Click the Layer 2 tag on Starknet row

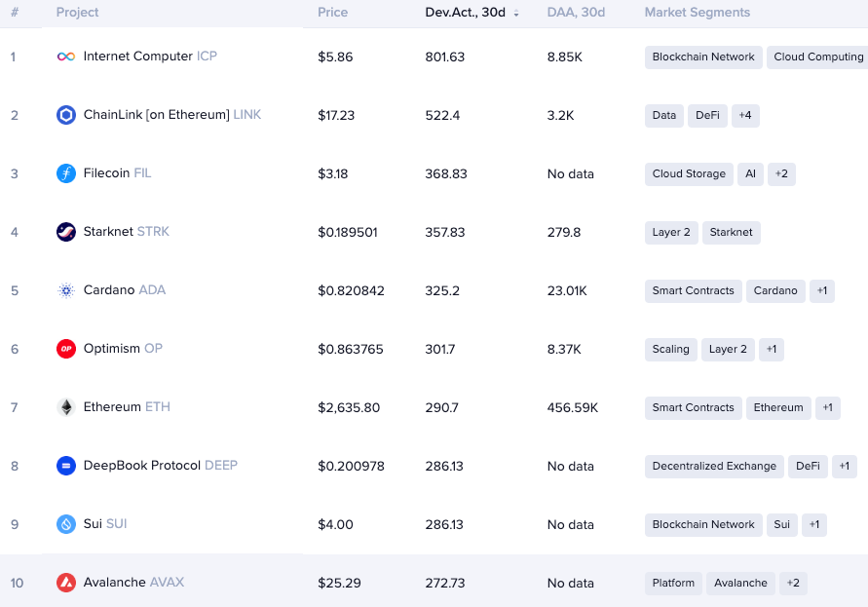tap(671, 232)
